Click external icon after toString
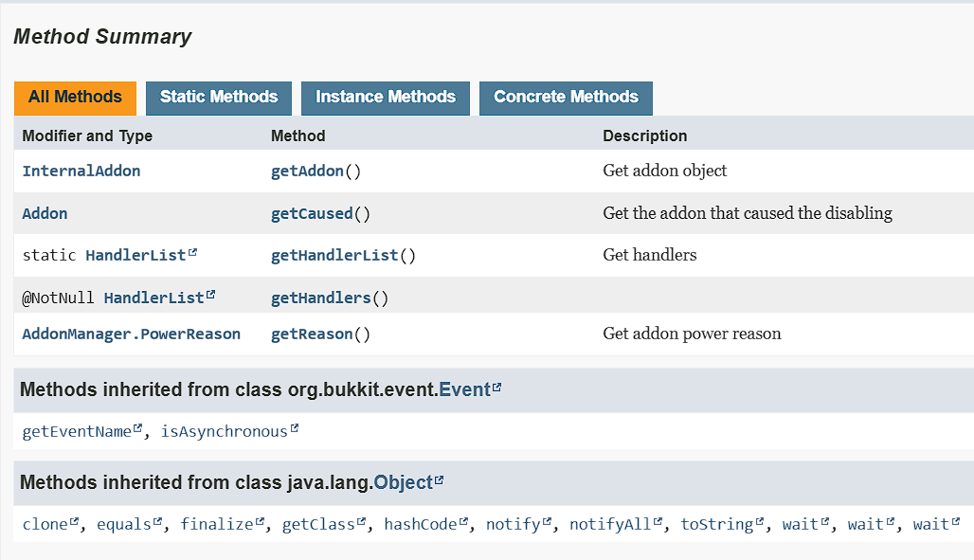 pyautogui.click(x=760, y=522)
